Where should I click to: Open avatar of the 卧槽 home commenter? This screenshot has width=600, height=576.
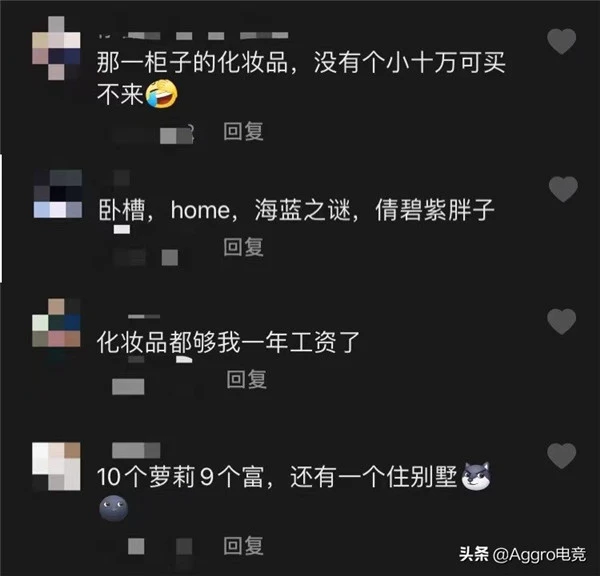[x=58, y=194]
